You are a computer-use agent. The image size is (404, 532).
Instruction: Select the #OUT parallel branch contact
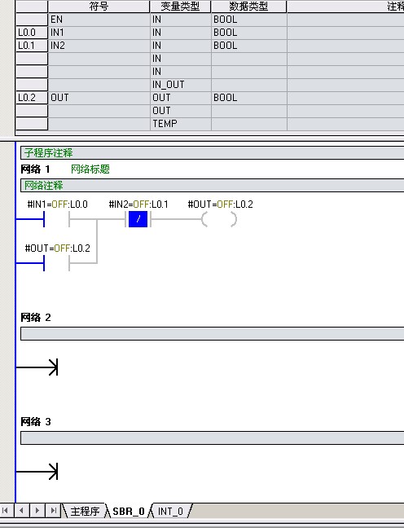pyautogui.click(x=57, y=263)
